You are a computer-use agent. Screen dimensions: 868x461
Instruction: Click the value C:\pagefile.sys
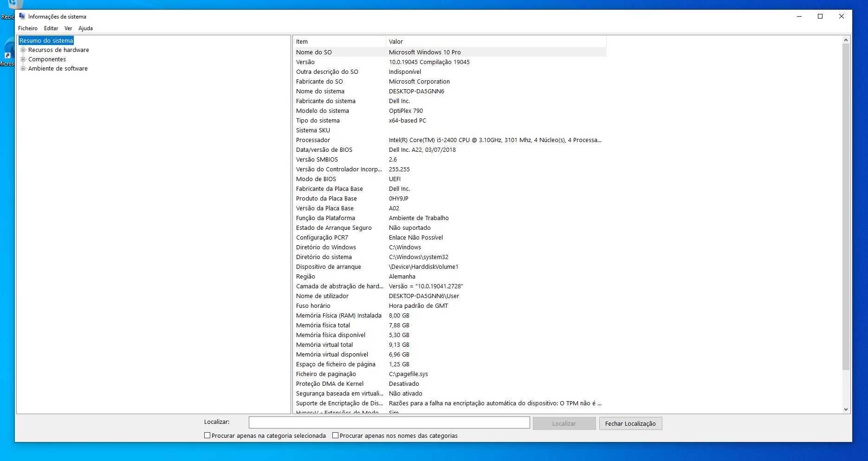click(x=408, y=374)
